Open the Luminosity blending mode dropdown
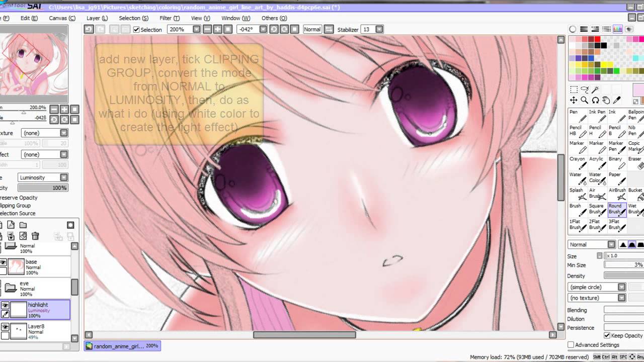The width and height of the screenshot is (644, 362). [x=64, y=177]
